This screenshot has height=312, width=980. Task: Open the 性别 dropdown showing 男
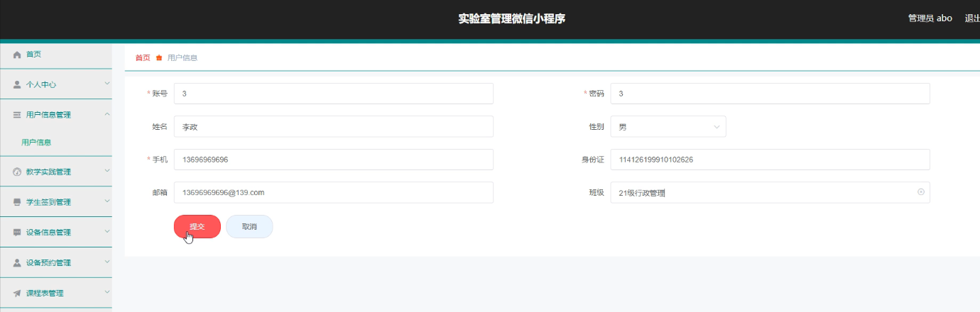click(x=668, y=126)
